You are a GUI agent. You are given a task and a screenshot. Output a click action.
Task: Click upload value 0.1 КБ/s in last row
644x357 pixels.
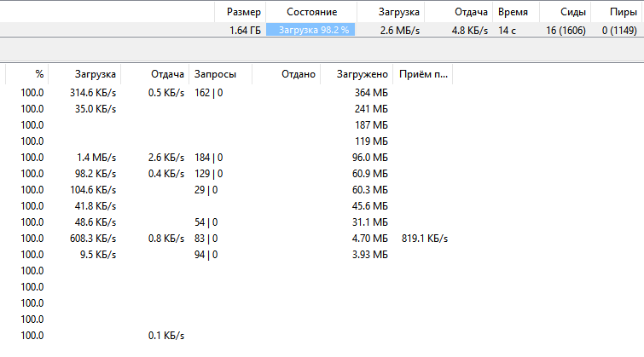point(166,336)
